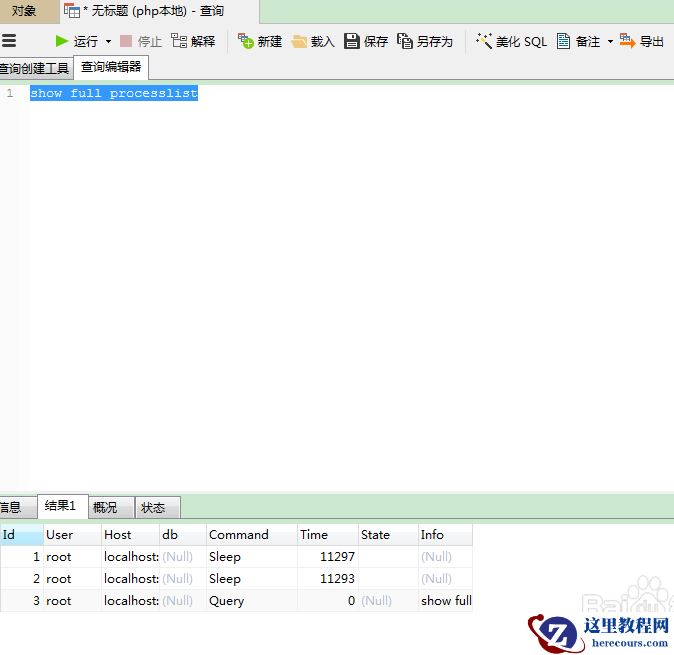674x655 pixels.
Task: Click the Command column header
Action: (251, 535)
